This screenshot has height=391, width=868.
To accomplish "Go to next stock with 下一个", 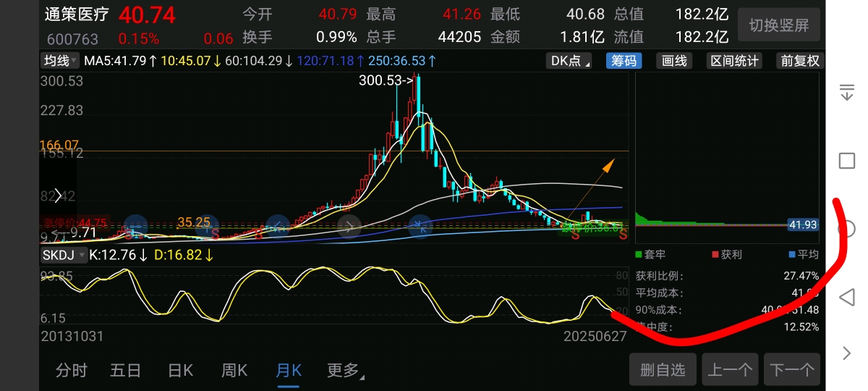I will pyautogui.click(x=792, y=369).
